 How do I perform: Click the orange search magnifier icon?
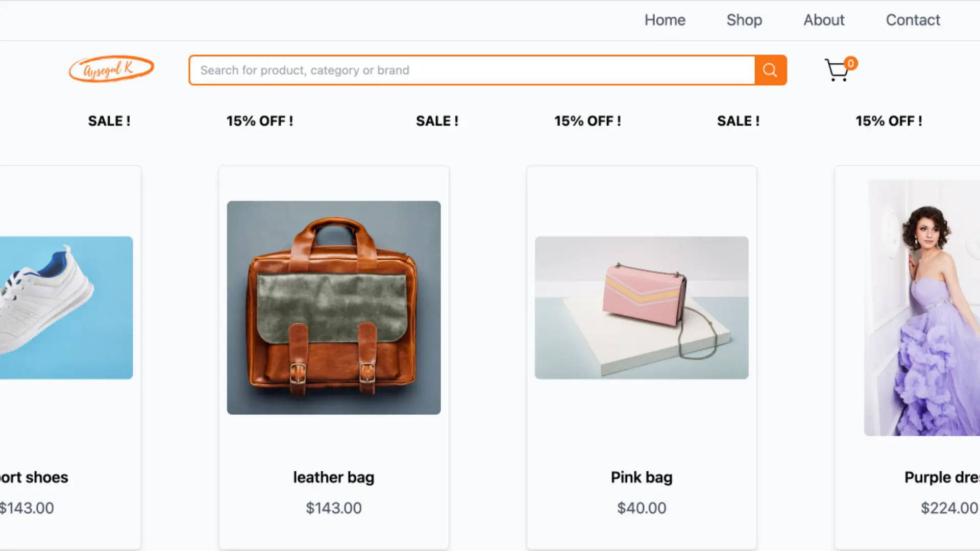tap(770, 70)
